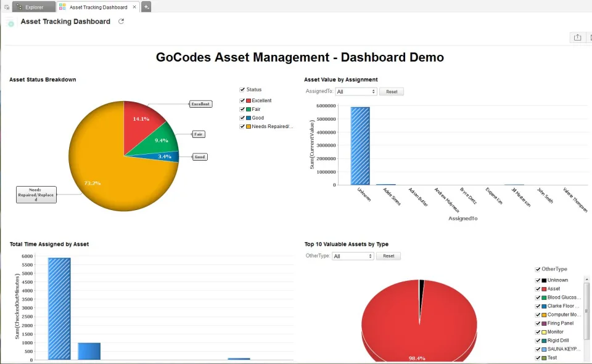Click the Andrew Molyneux axis label
The image size is (592, 364).
446,200
